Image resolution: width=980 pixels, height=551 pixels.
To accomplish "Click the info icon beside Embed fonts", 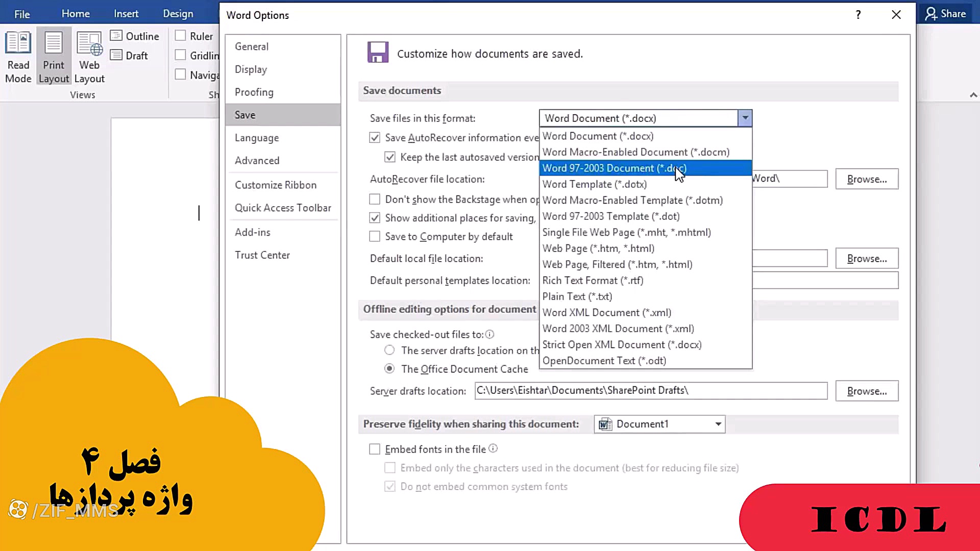I will pyautogui.click(x=493, y=448).
